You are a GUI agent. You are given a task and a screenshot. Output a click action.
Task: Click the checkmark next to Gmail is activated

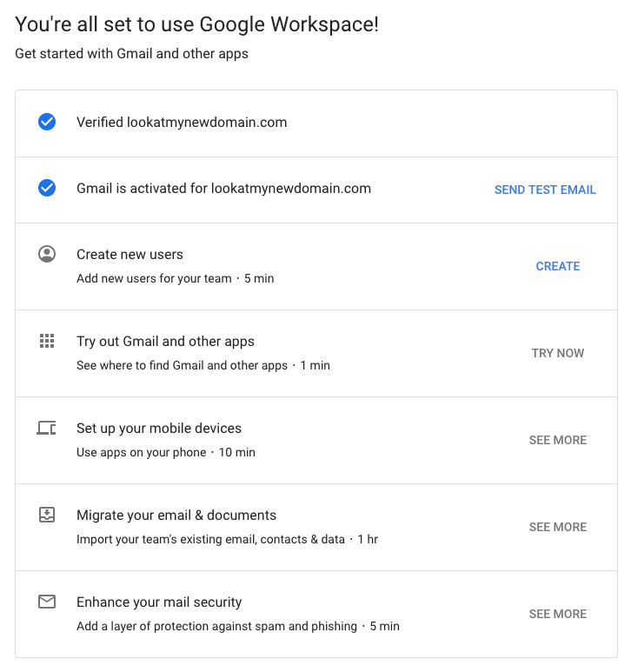[x=47, y=188]
